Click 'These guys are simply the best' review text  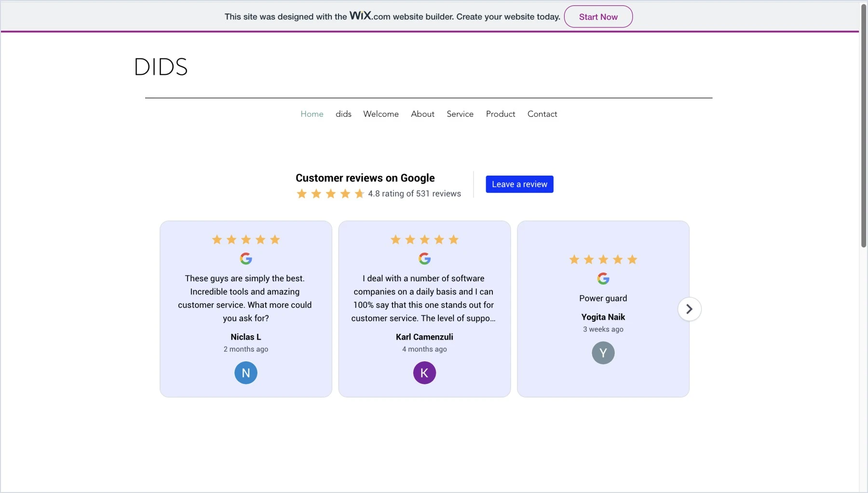tap(245, 298)
